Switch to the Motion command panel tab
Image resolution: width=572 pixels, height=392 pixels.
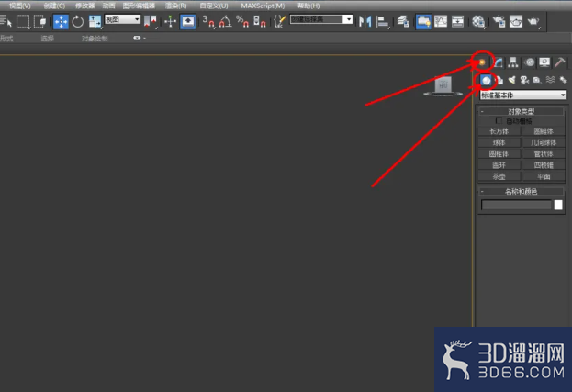click(530, 62)
